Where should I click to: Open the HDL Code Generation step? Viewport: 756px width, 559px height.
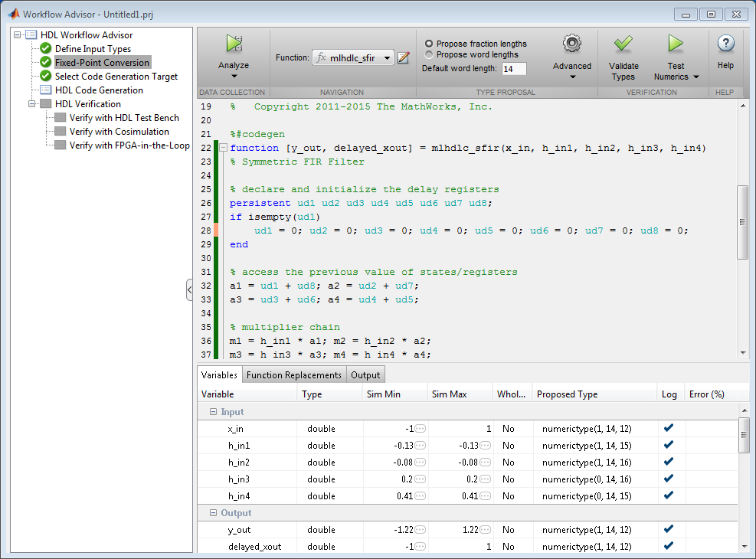[99, 90]
